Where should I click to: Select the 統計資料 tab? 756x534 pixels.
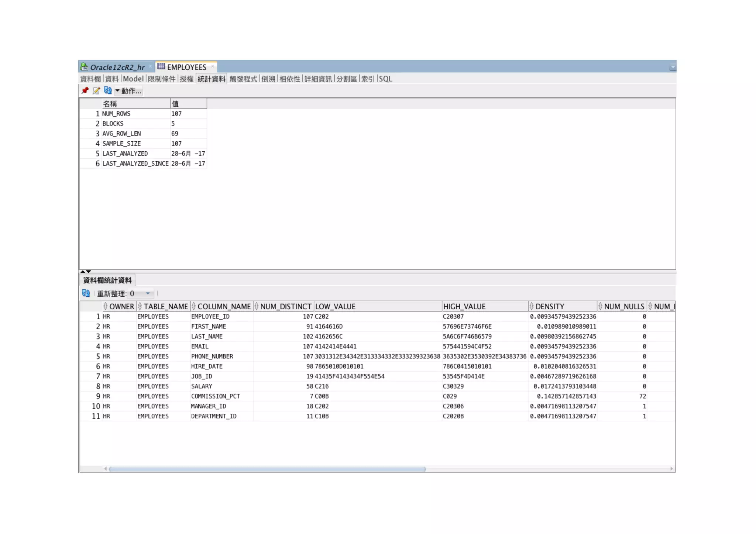pyautogui.click(x=212, y=79)
